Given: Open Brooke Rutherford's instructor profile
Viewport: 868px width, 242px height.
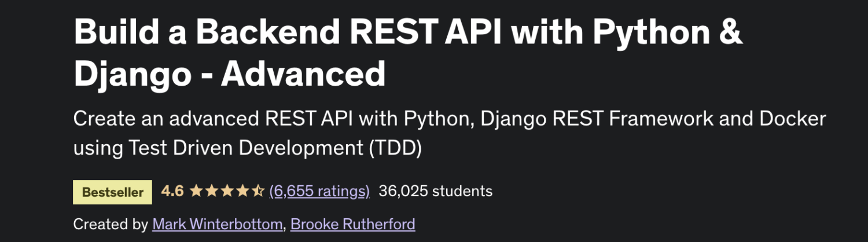Looking at the screenshot, I should pyautogui.click(x=353, y=224).
